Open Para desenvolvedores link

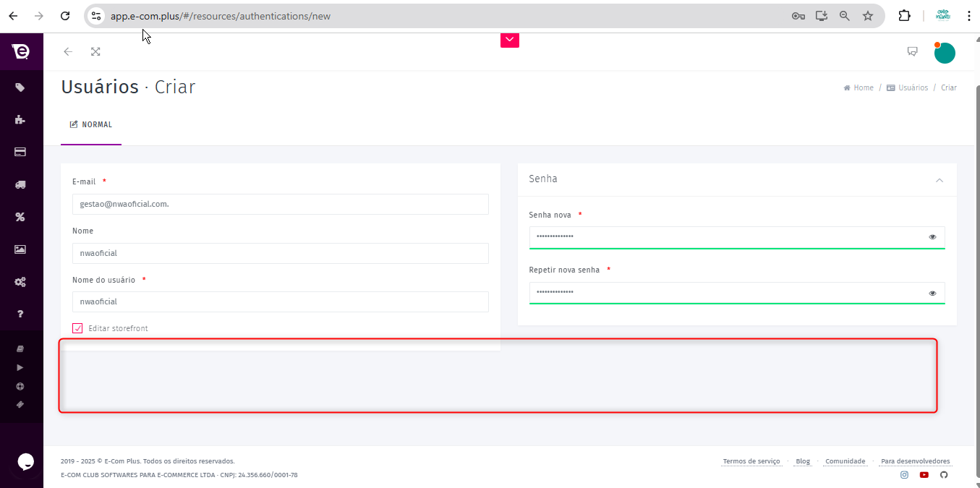[916, 461]
